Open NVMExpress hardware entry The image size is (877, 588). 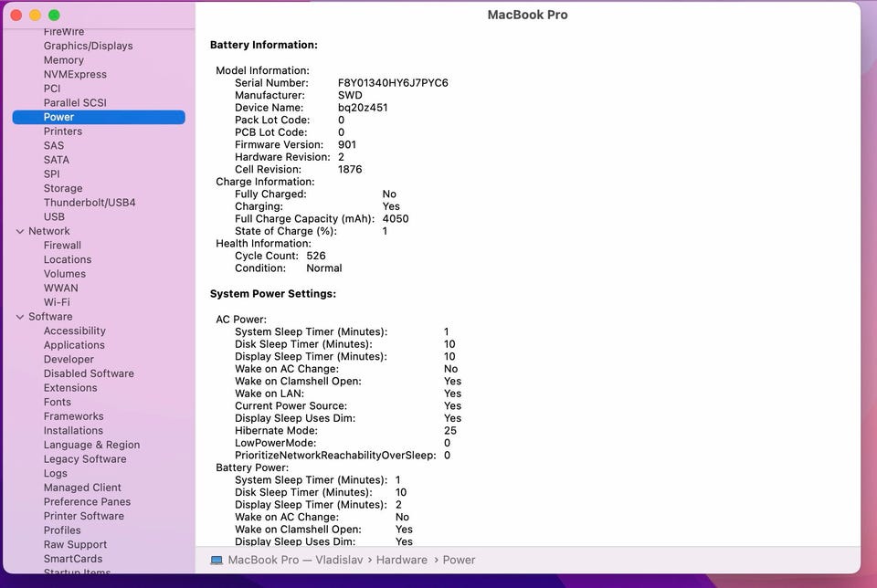(75, 74)
